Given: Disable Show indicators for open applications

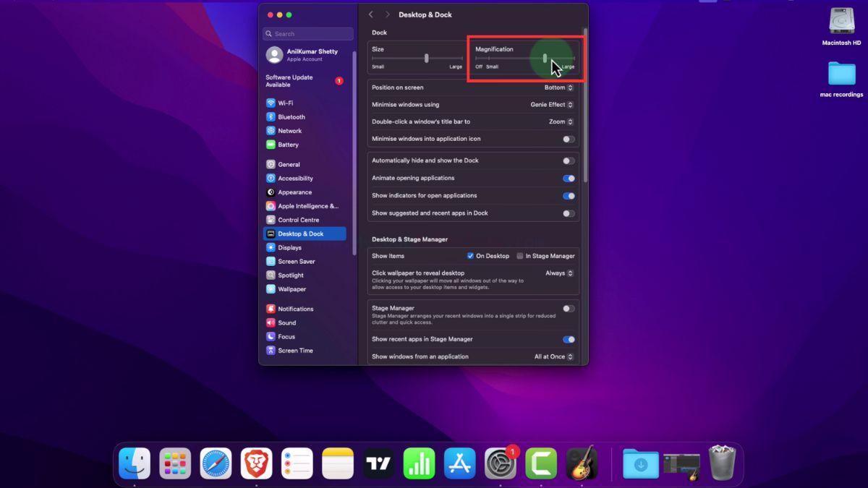Looking at the screenshot, I should pyautogui.click(x=569, y=196).
